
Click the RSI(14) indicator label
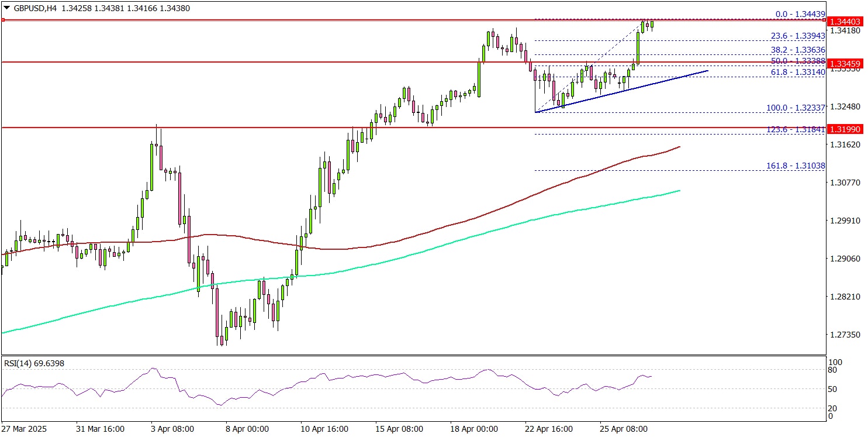[x=34, y=363]
